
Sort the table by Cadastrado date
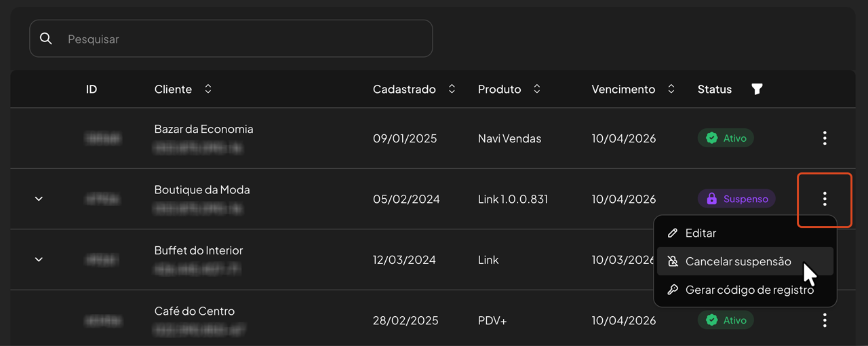[452, 89]
